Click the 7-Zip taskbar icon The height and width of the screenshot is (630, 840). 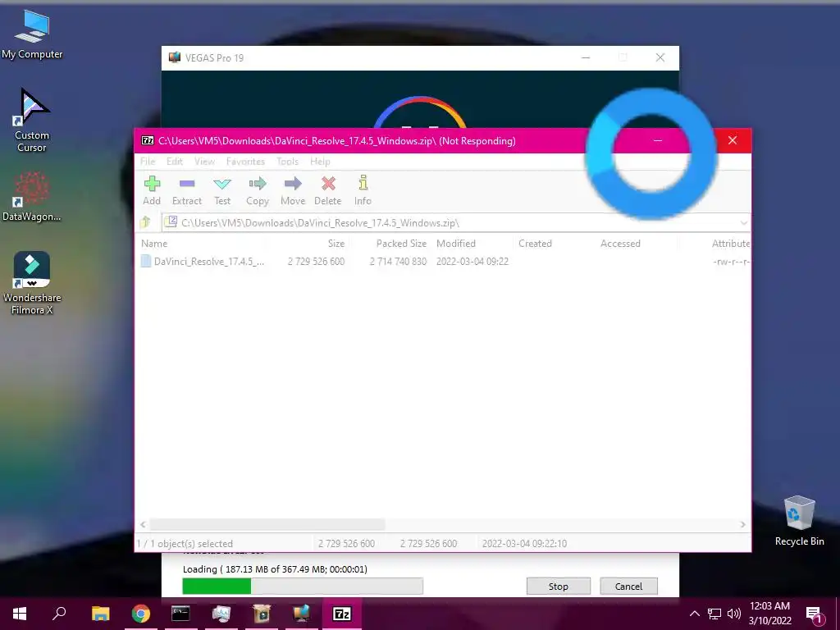tap(342, 614)
